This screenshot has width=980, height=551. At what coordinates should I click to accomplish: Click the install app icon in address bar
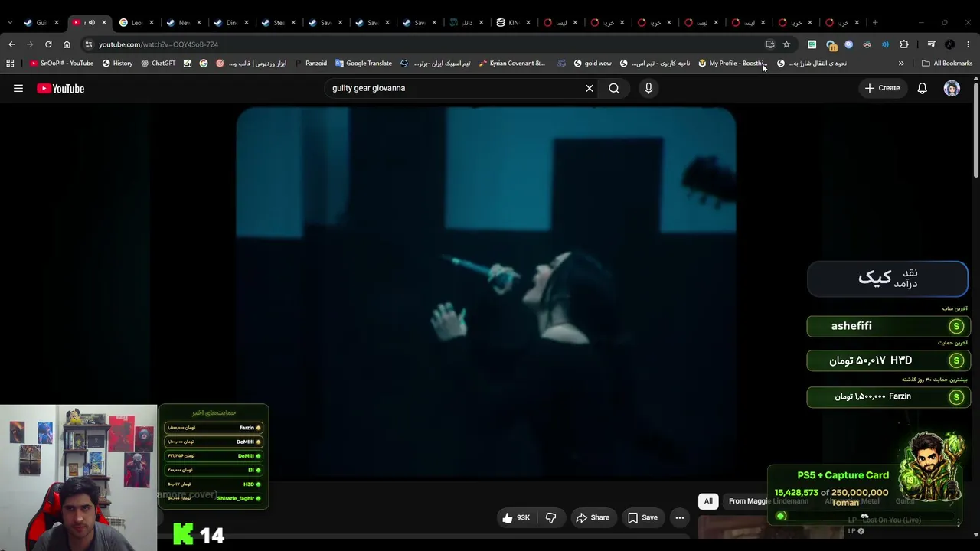pos(770,44)
